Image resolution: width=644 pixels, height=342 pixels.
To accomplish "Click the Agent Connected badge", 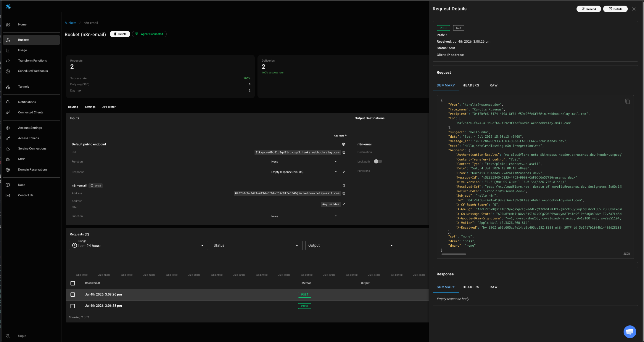I will [x=149, y=34].
